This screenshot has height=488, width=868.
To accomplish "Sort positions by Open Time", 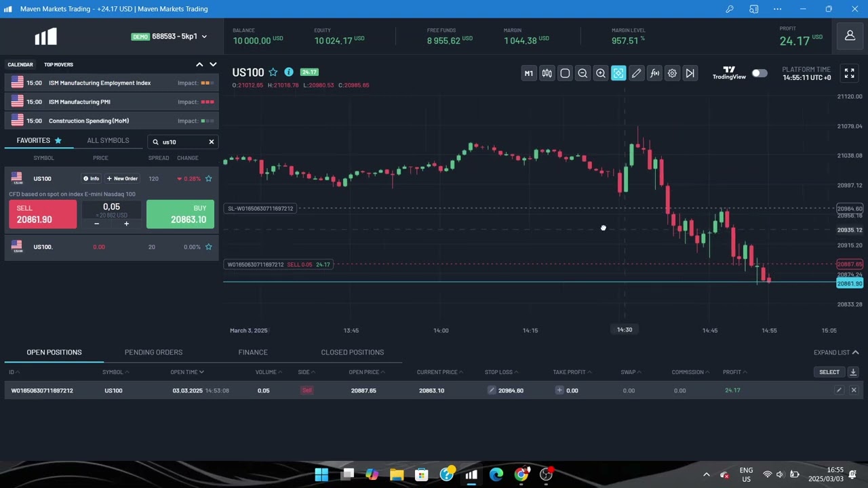I will [x=187, y=372].
